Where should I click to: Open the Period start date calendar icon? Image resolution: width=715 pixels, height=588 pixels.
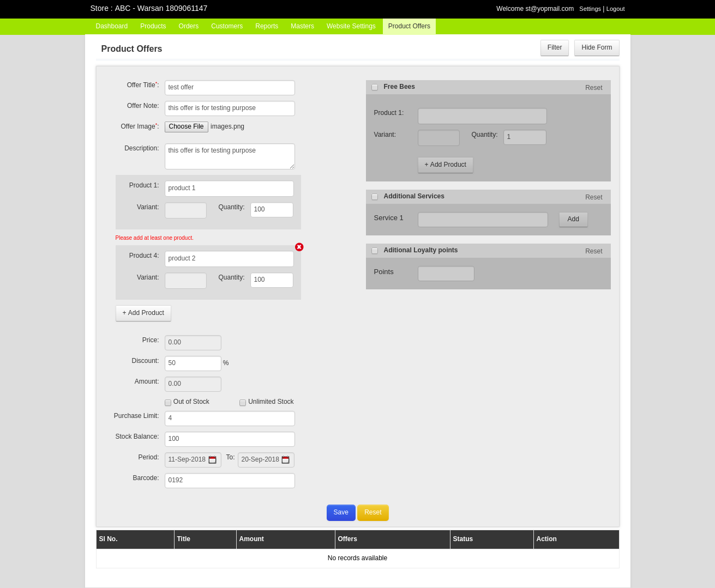213,460
